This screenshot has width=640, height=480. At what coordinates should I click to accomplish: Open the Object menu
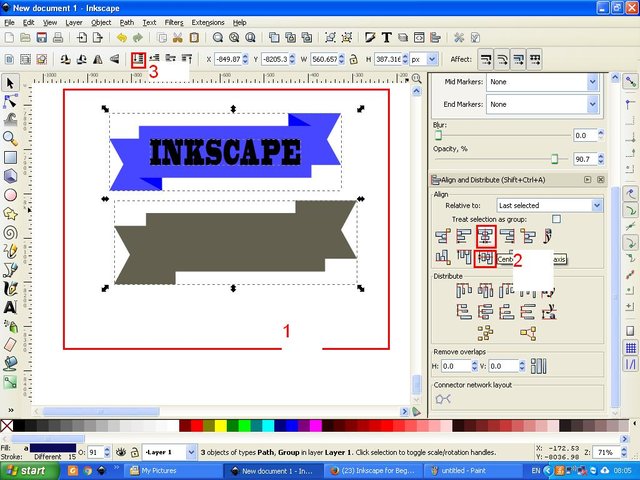coord(101,22)
